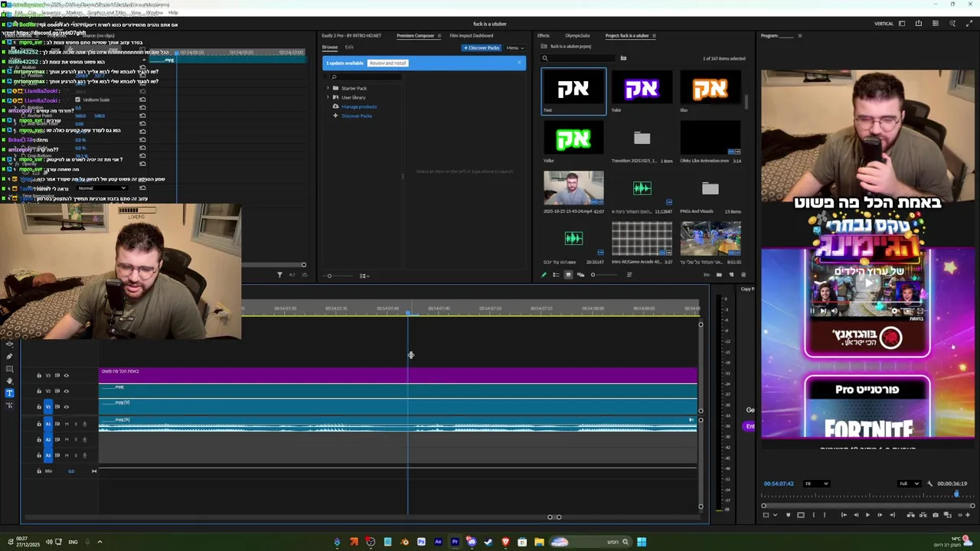Open the Film Impact Dashboard tab
This screenshot has height=551, width=980.
(x=472, y=35)
